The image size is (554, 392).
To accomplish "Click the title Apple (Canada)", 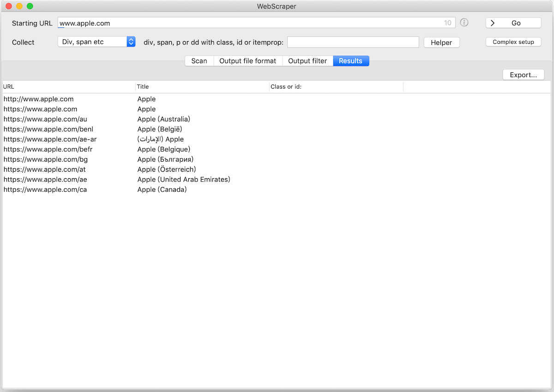I will (162, 189).
